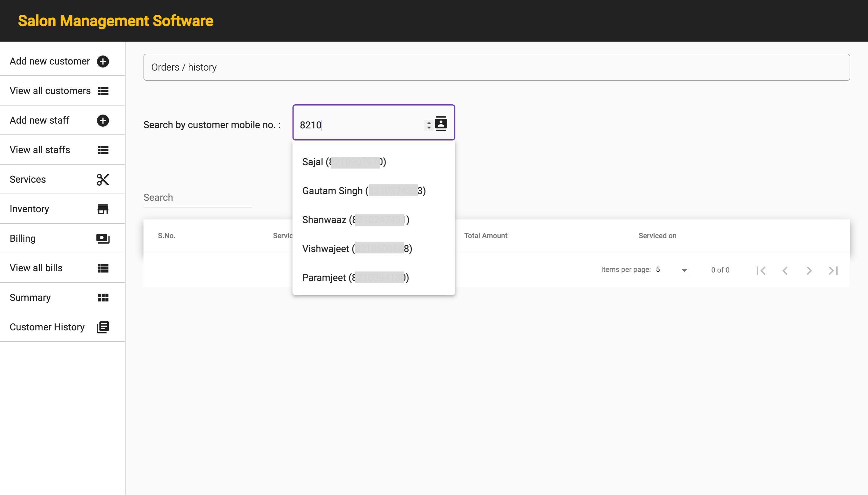Image resolution: width=868 pixels, height=495 pixels.
Task: Click the plus icon beside Add new staff
Action: pyautogui.click(x=103, y=121)
